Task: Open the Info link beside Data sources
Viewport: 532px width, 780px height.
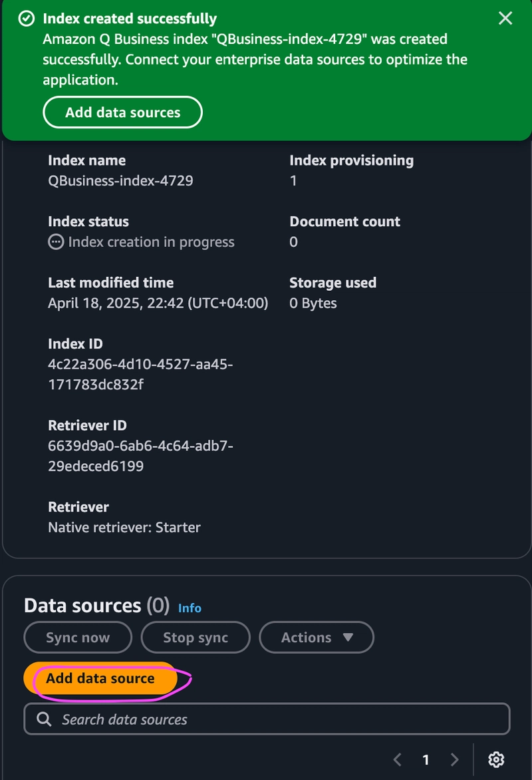Action: (x=190, y=608)
